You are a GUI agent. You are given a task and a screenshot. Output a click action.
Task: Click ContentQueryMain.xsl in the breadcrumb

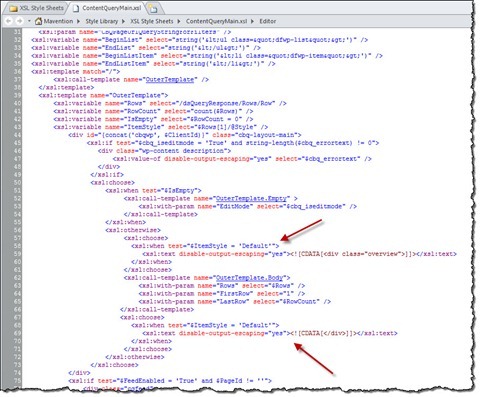216,21
